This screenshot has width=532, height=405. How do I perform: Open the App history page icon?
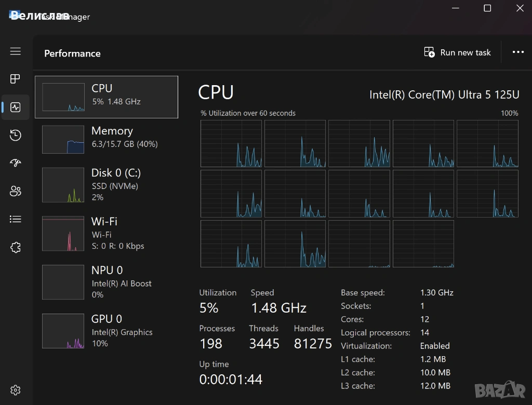click(x=16, y=136)
